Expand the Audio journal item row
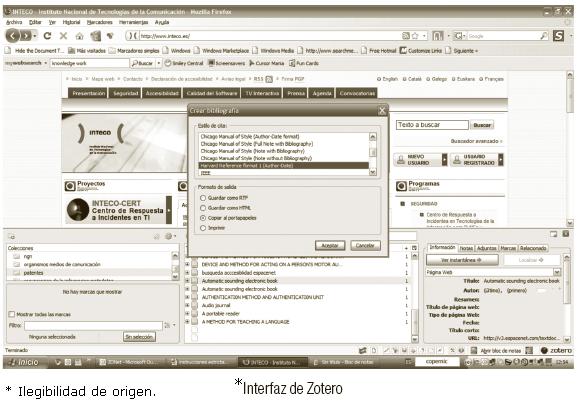Screen dimensions: 578x407 (187, 305)
